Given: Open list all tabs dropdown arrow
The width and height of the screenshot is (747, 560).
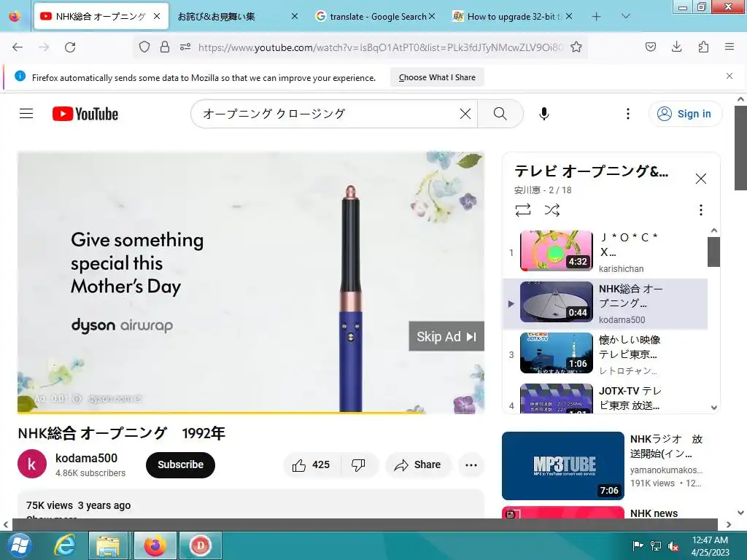Looking at the screenshot, I should (x=625, y=16).
